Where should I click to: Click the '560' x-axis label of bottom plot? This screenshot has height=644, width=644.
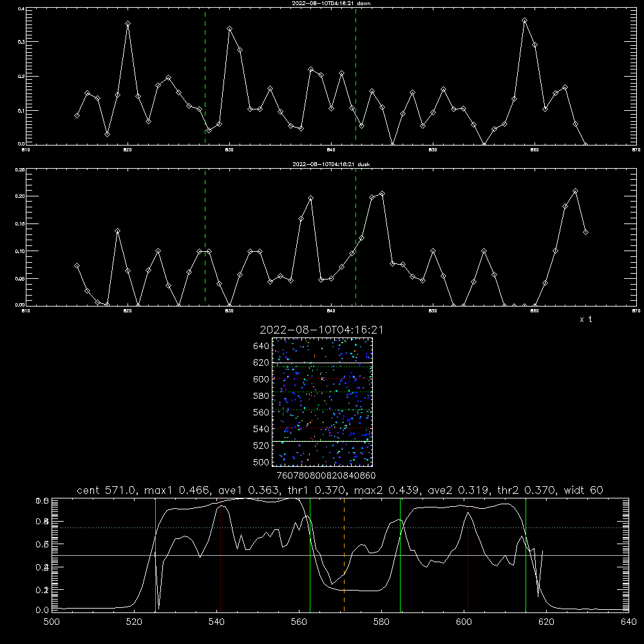(299, 622)
